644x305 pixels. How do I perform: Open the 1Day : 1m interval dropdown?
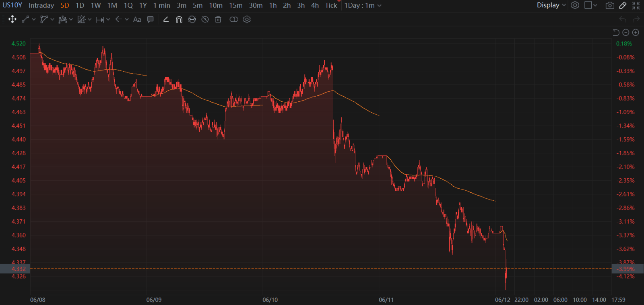point(363,6)
